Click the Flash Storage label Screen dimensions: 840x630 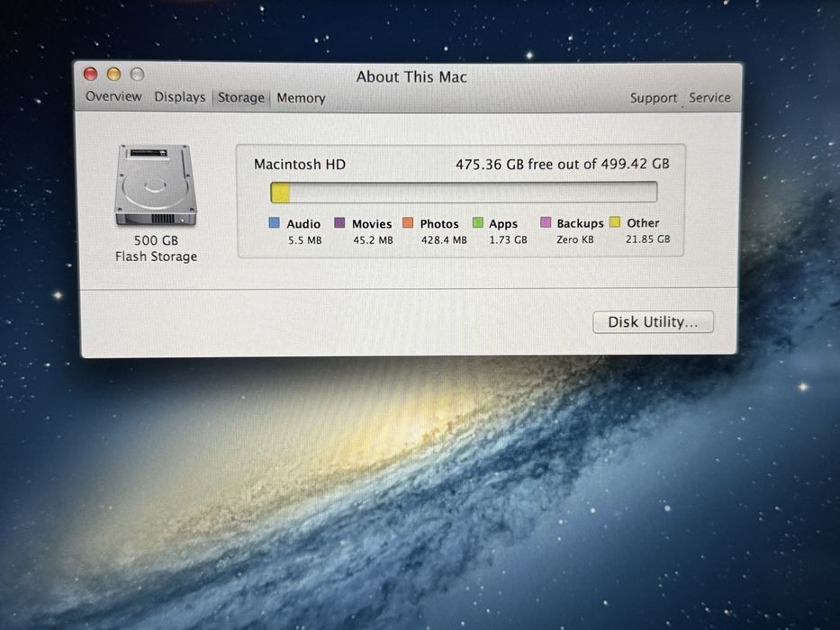point(156,256)
